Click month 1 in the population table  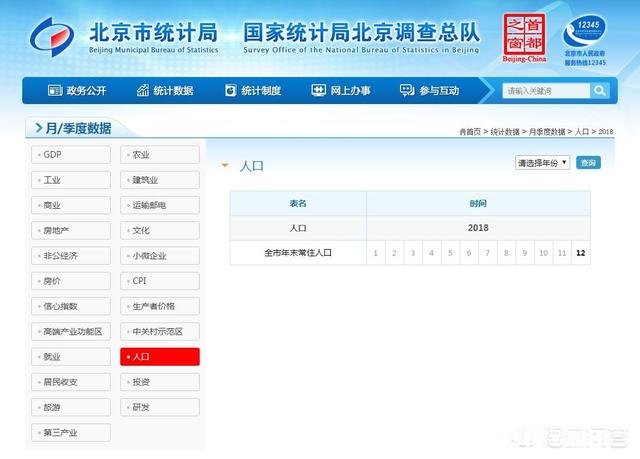376,253
